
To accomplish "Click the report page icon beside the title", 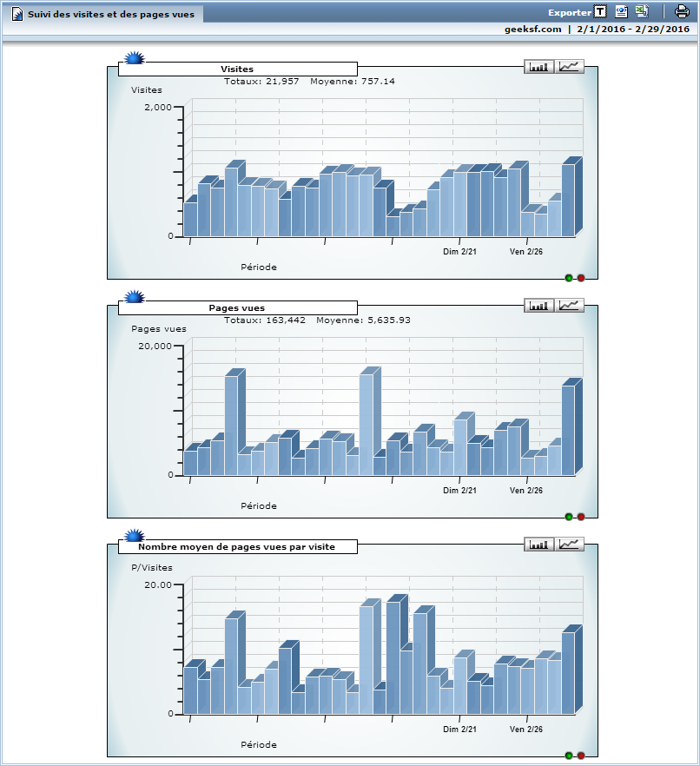I will tap(17, 14).
